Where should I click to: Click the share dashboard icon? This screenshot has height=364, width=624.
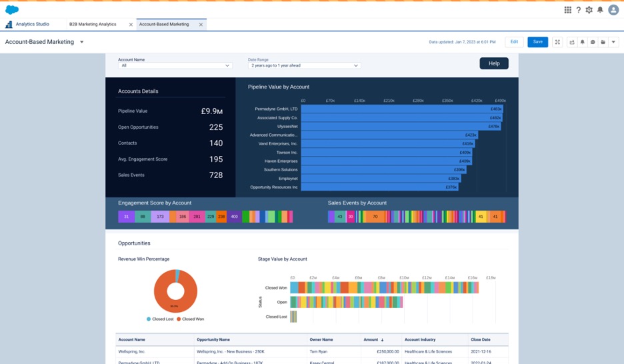(572, 42)
